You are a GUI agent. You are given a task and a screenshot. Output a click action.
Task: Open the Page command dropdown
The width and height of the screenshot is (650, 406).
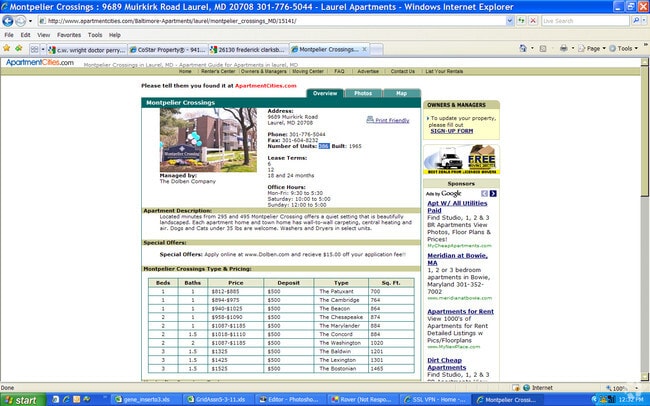[x=592, y=49]
